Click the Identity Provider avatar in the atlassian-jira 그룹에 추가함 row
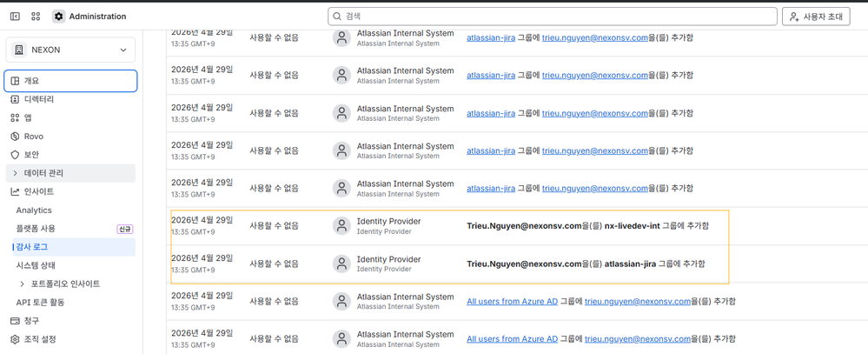 341,264
